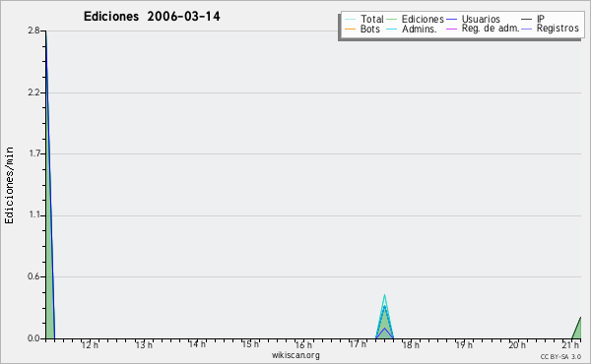The height and width of the screenshot is (364, 591).
Task: Click the Admins. legend label
Action: 420,29
